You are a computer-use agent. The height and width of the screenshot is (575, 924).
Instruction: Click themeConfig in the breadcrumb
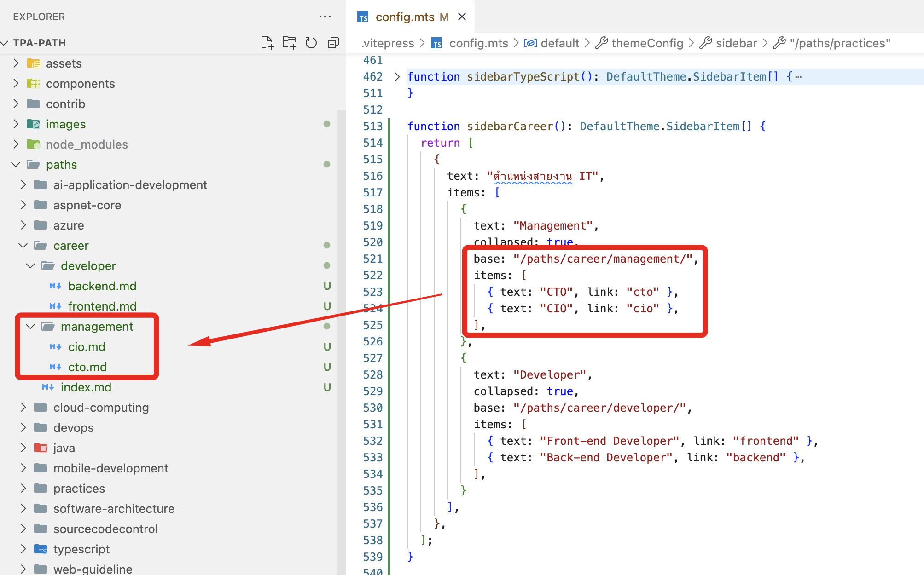coord(647,43)
